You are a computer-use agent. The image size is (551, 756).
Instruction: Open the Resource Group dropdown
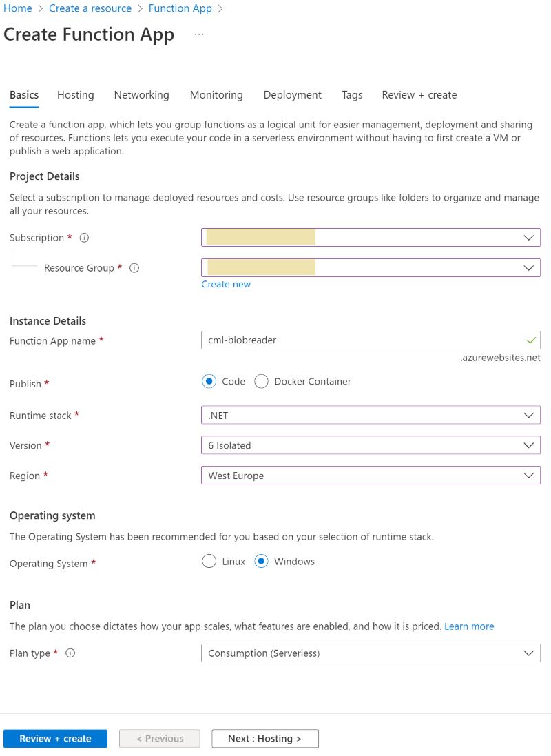point(528,267)
